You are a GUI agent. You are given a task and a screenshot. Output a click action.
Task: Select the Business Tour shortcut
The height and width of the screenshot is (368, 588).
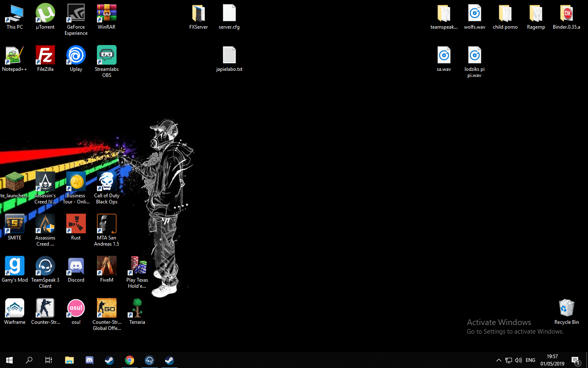(76, 188)
